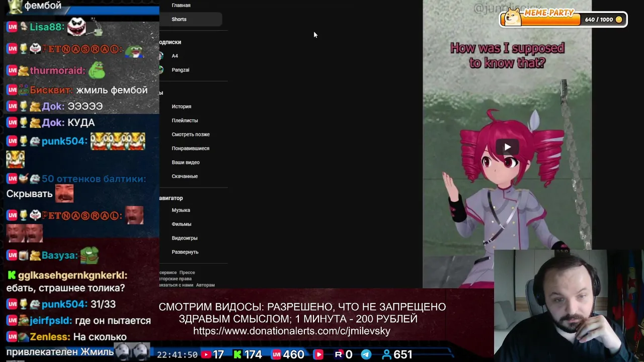Open Видеоигры category

[185, 238]
